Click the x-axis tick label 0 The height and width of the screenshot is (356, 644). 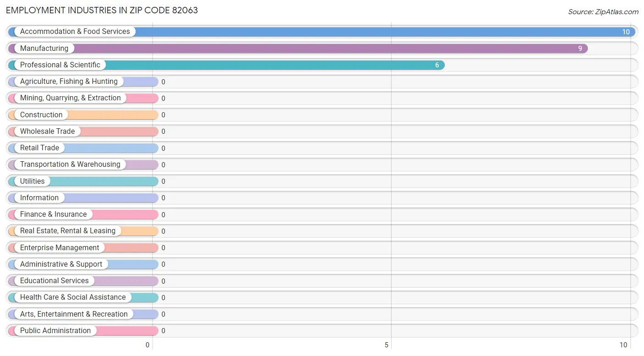pyautogui.click(x=147, y=345)
